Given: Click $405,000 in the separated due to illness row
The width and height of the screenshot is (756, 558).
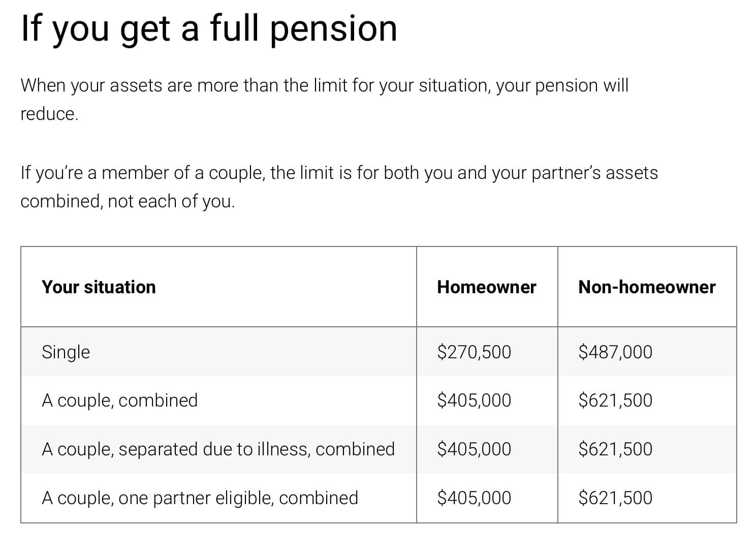Looking at the screenshot, I should tap(474, 450).
